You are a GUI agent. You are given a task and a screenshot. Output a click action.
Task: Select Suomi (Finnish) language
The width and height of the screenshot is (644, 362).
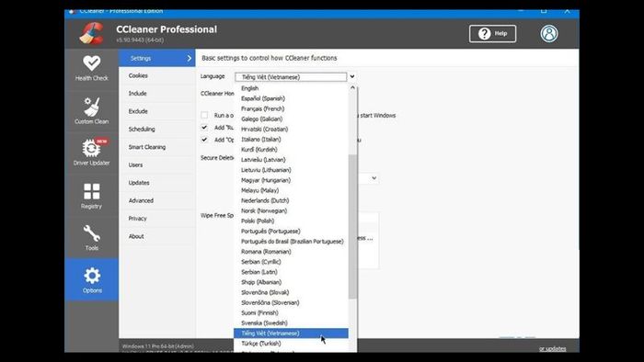click(x=292, y=312)
